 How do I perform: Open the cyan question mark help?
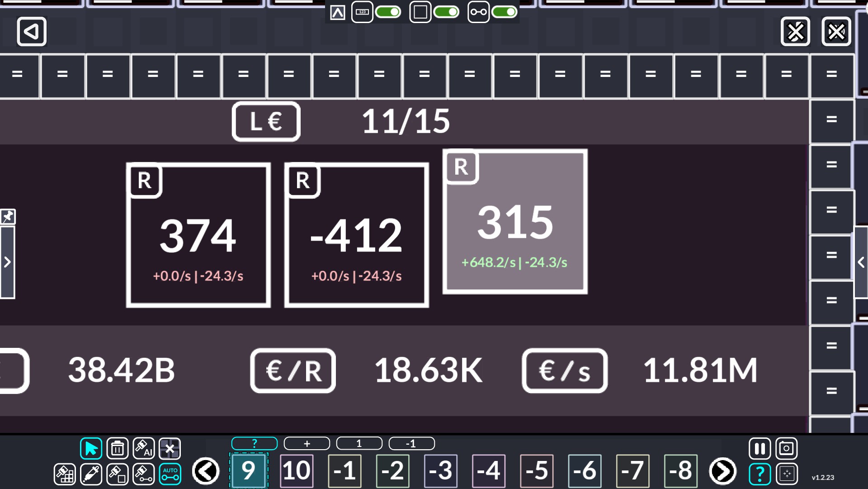pos(759,474)
